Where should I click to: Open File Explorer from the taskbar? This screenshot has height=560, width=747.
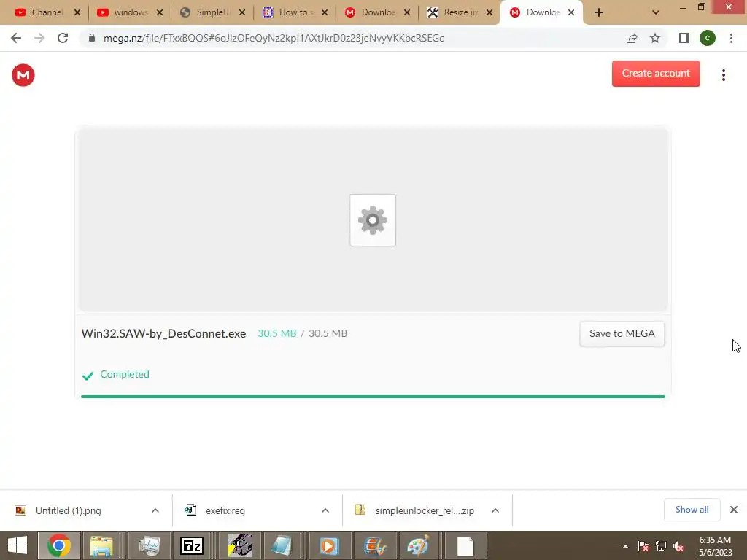[x=101, y=545]
